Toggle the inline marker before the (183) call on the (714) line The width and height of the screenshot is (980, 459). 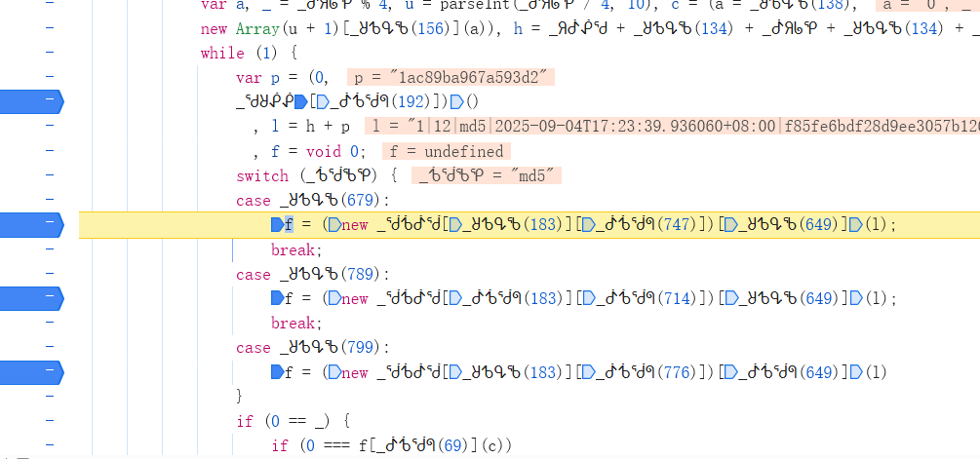456,298
